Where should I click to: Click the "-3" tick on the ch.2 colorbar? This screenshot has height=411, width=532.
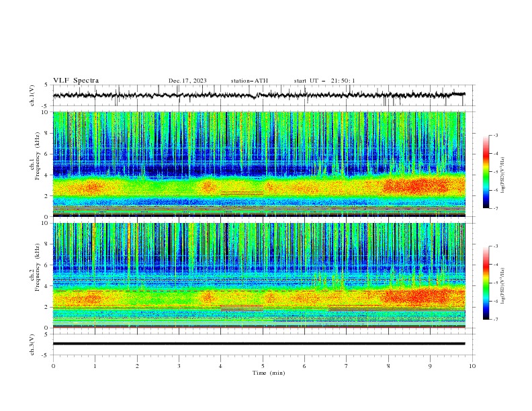(x=495, y=246)
